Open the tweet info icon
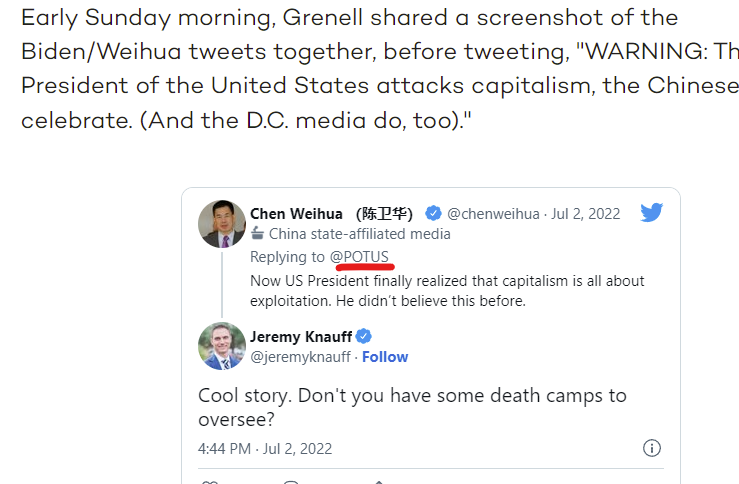This screenshot has height=484, width=739. [x=651, y=448]
